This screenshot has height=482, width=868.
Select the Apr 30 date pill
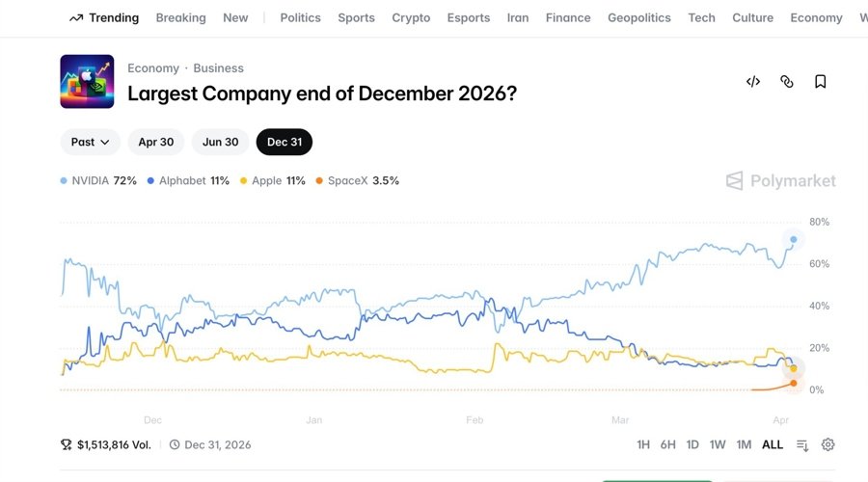point(156,142)
